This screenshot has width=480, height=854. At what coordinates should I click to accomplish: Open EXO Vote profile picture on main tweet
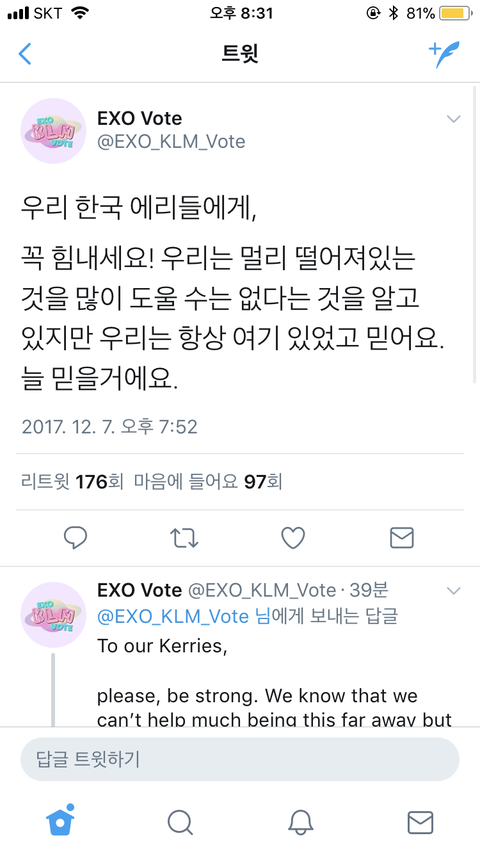pos(53,131)
